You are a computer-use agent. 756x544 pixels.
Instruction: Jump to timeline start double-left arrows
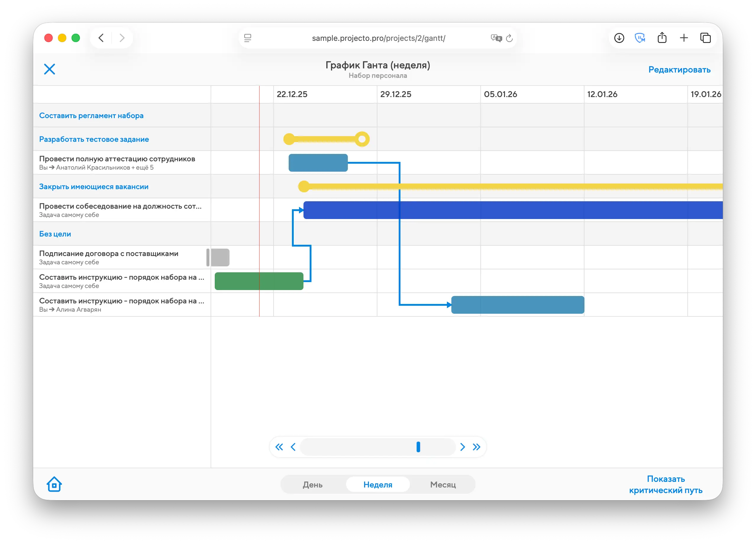(x=279, y=447)
